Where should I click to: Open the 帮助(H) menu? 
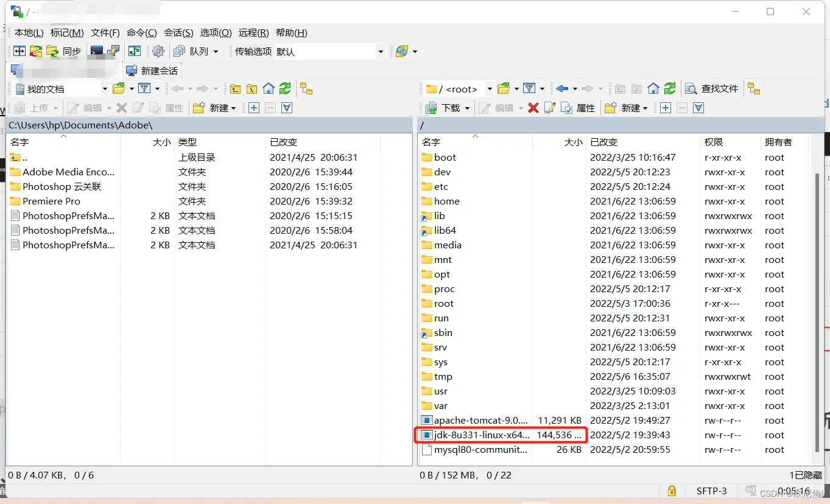point(292,33)
